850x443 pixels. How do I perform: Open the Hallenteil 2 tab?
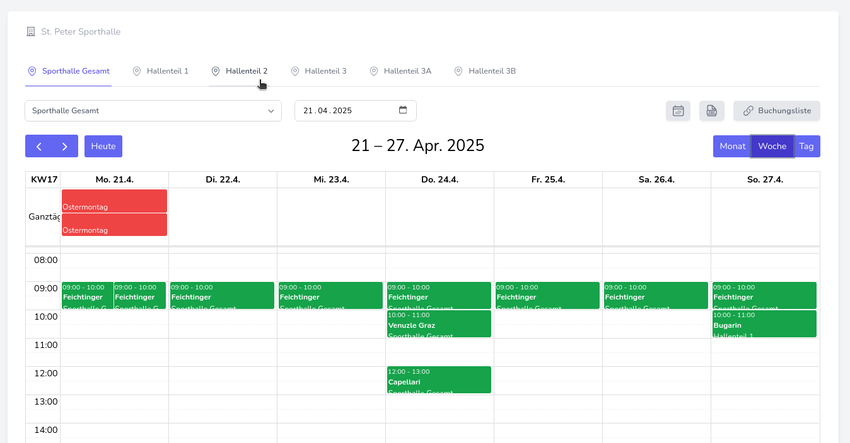[246, 71]
